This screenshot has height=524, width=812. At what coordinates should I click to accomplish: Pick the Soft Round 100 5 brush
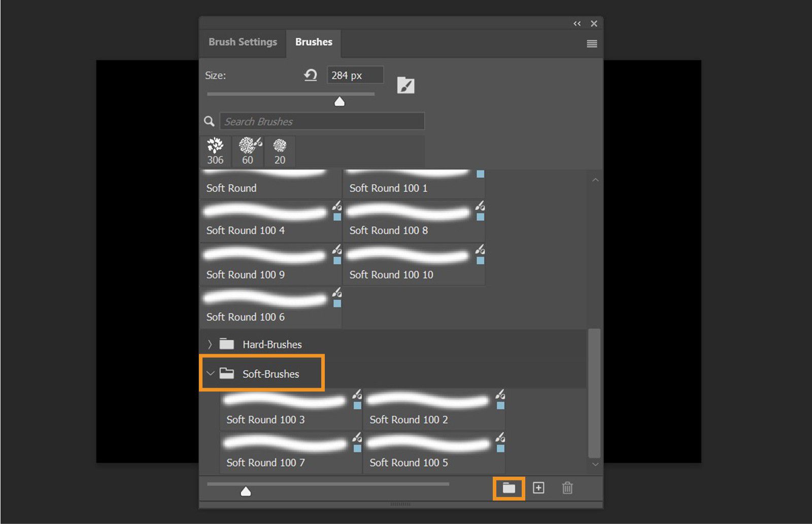tap(434, 453)
